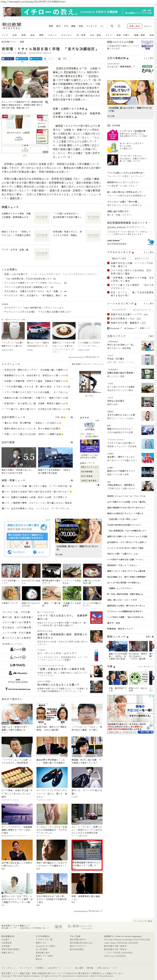Play the drive-in cinema parking lot video
Image resolution: width=157 pixels, height=980 pixels.
pos(55,458)
